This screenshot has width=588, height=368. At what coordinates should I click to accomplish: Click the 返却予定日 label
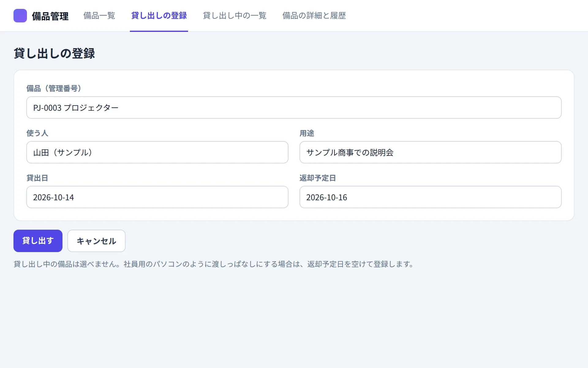pyautogui.click(x=318, y=178)
